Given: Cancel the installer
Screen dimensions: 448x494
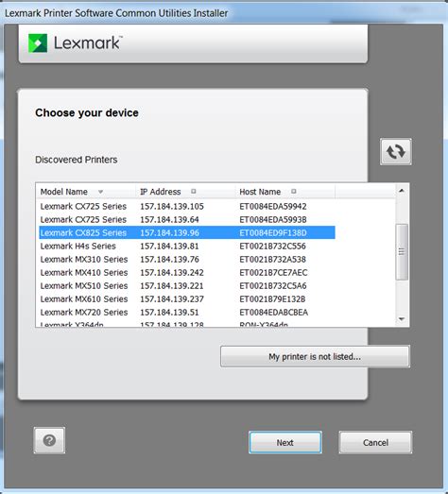Looking at the screenshot, I should click(375, 442).
